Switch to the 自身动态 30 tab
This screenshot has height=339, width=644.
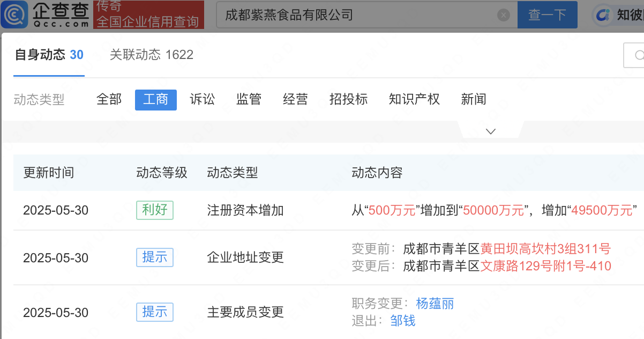click(49, 55)
